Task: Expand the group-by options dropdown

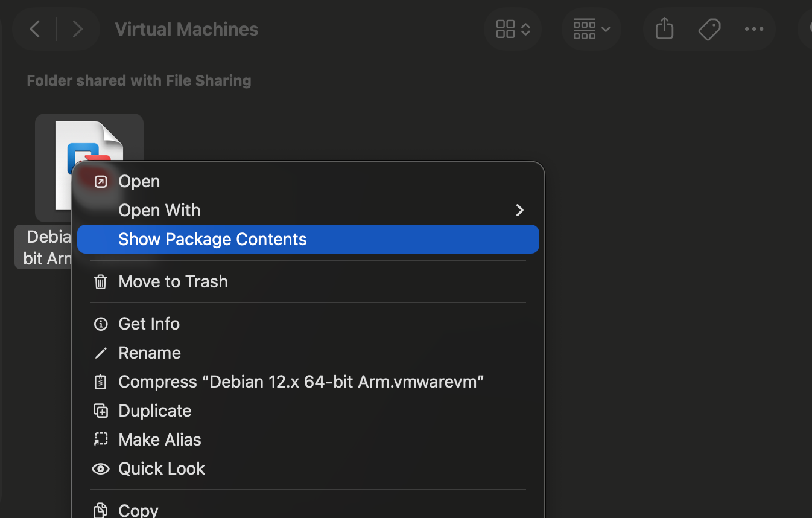Action: pyautogui.click(x=591, y=29)
